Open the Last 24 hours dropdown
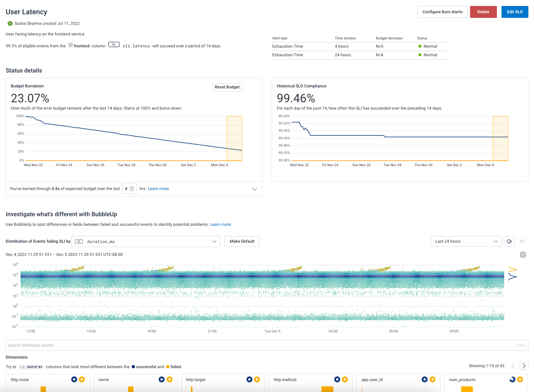 click(x=466, y=241)
